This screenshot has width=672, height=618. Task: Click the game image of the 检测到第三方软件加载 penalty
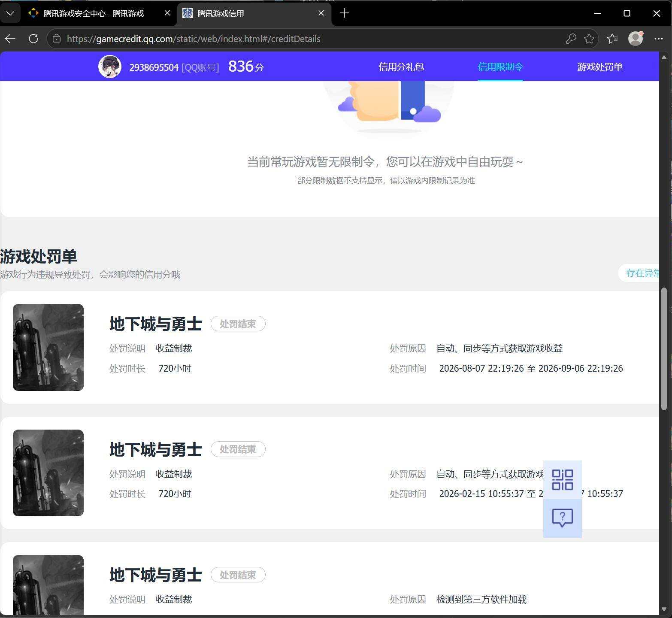pyautogui.click(x=48, y=585)
